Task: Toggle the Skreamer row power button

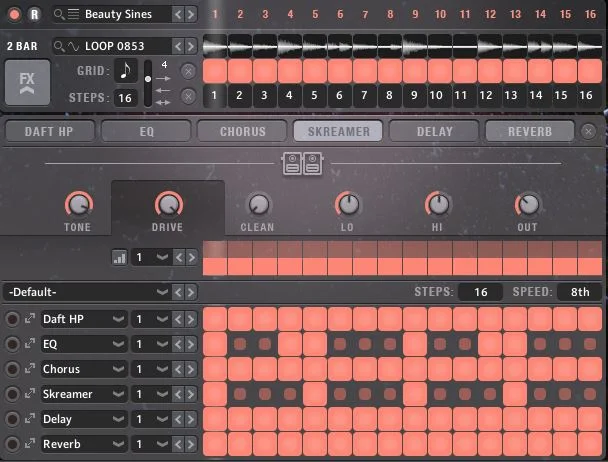Action: (x=12, y=394)
